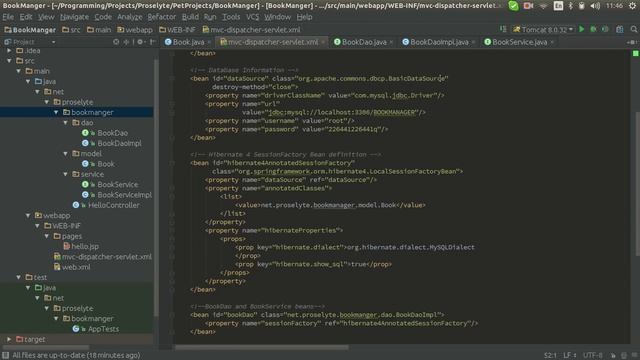Viewport: 640px width, 360px height.
Task: Expand the target folder
Action: (9, 339)
